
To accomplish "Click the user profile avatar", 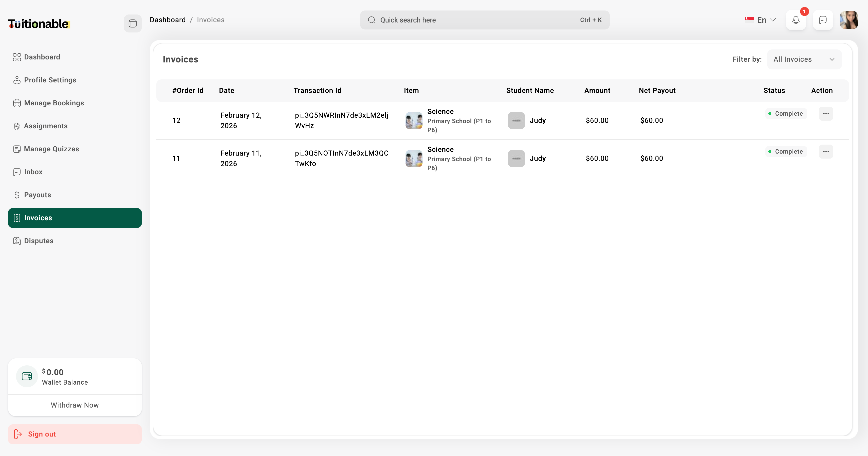I will point(849,20).
